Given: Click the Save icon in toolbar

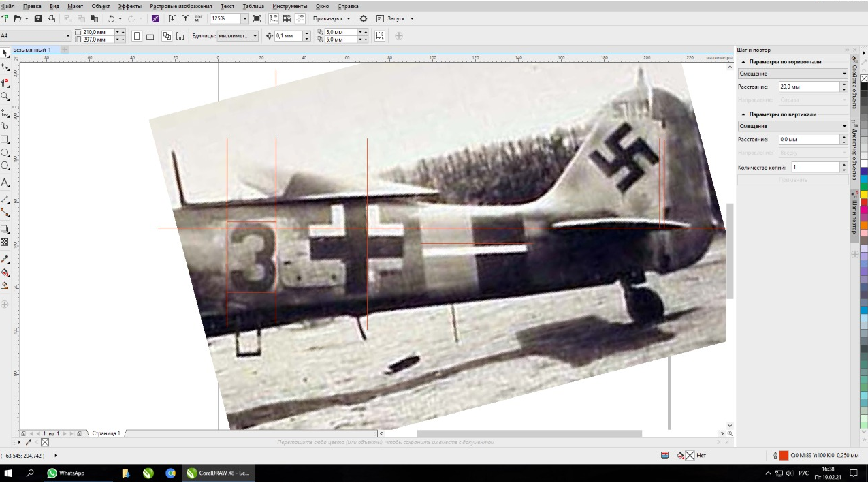Looking at the screenshot, I should (x=38, y=18).
